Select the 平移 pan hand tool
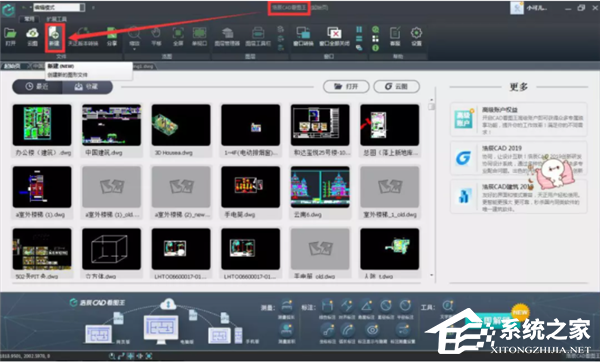The width and height of the screenshot is (600, 363). click(x=156, y=37)
